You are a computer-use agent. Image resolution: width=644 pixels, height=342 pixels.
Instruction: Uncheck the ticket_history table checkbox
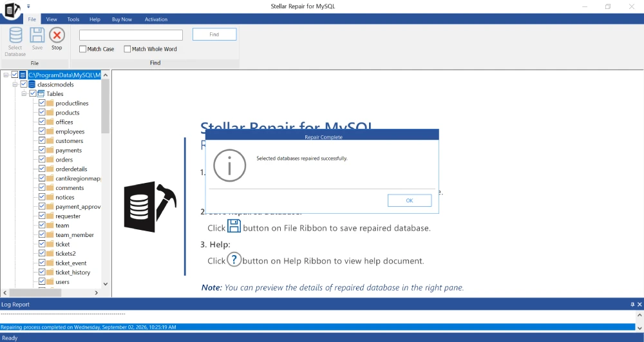42,272
